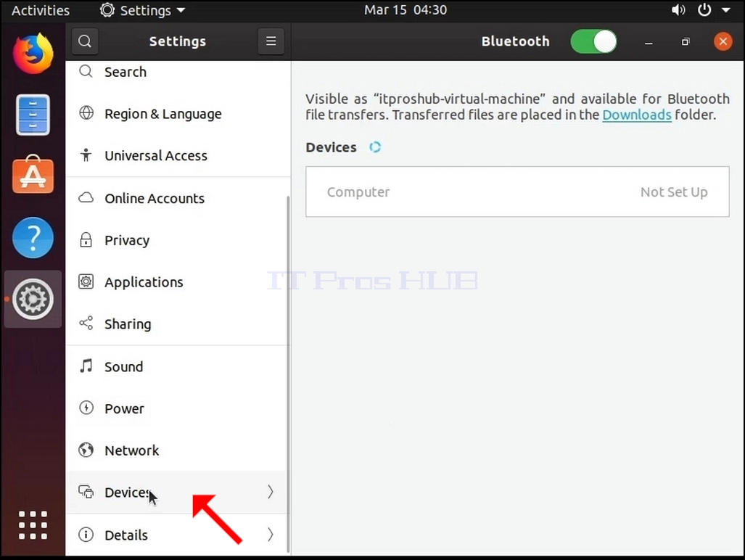The height and width of the screenshot is (560, 745).
Task: Open Firefox from the dock
Action: [33, 53]
